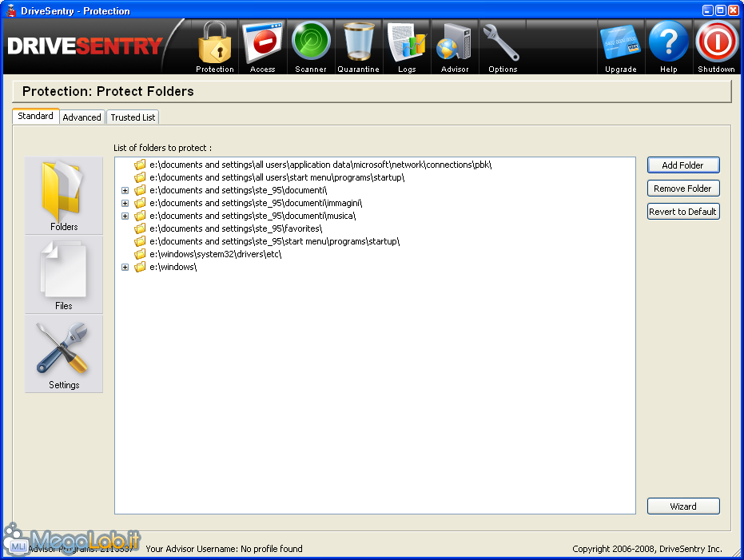Open the Trusted List tab
Image resolution: width=744 pixels, height=560 pixels.
tap(133, 117)
